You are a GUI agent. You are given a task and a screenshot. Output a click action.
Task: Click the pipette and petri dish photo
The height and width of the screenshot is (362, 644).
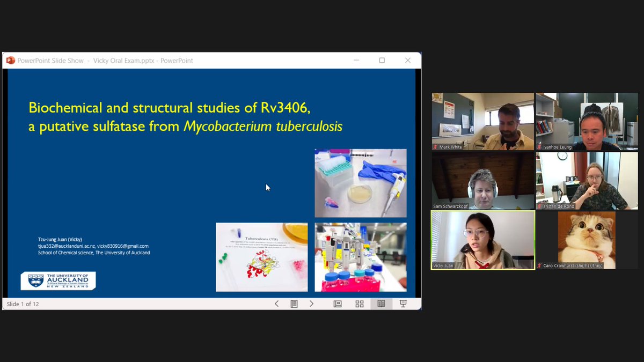(361, 183)
